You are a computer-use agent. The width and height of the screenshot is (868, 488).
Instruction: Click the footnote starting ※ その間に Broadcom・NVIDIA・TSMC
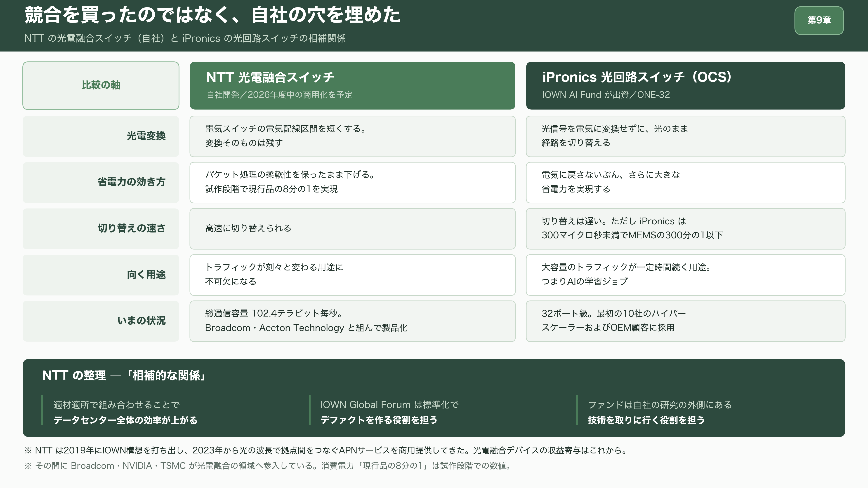click(x=268, y=466)
